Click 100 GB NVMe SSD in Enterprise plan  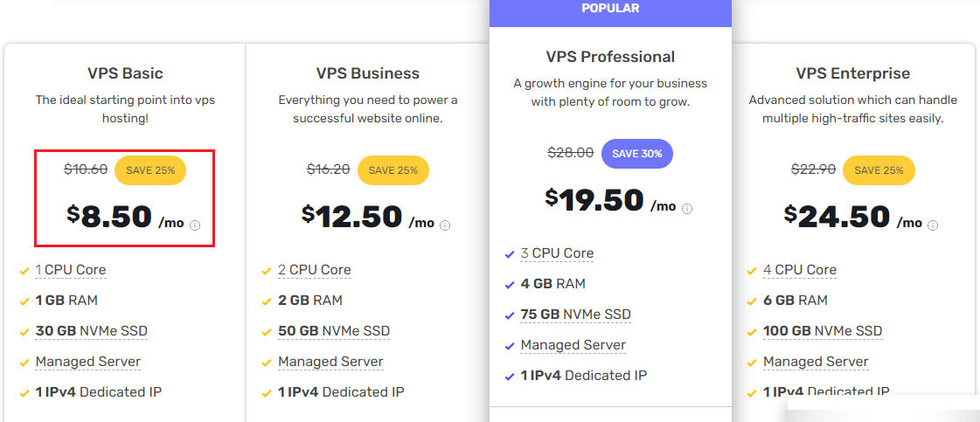823,331
